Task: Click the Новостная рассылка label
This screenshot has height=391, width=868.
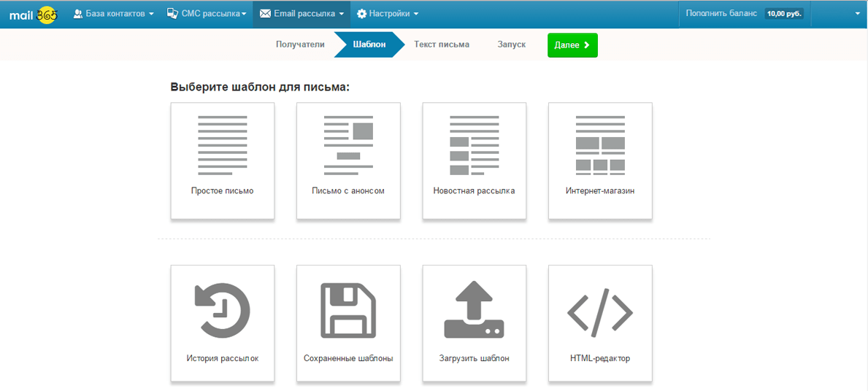Action: point(475,191)
